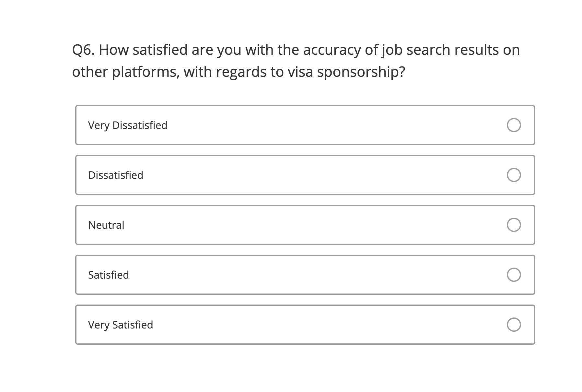Click middle of Very Dissatisfied option box
582x392 pixels.
(305, 125)
